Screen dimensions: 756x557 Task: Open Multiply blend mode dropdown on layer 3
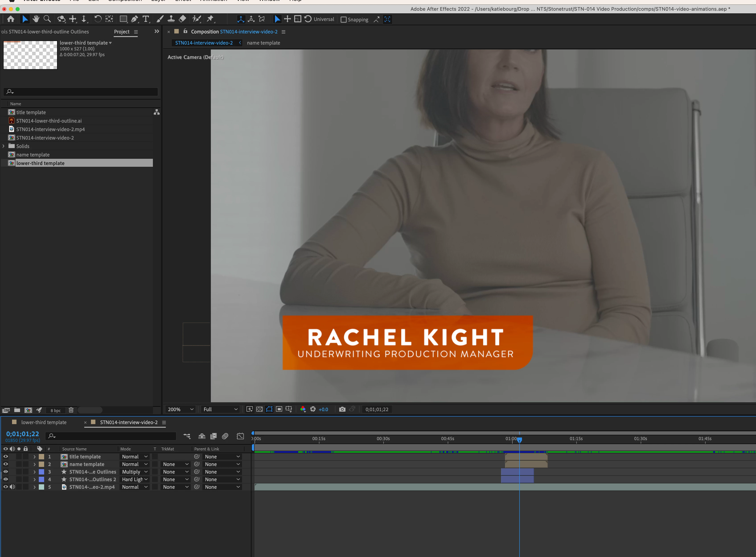click(x=134, y=472)
